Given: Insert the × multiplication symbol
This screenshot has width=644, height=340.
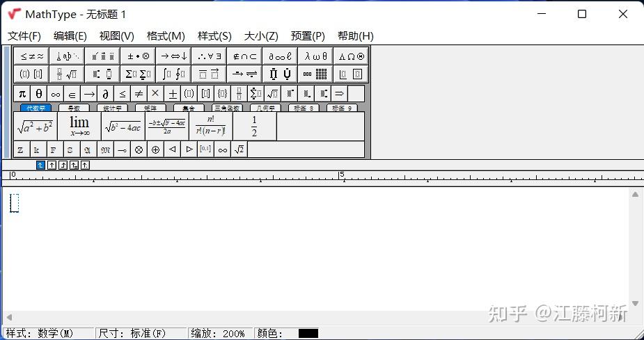Looking at the screenshot, I should point(156,93).
